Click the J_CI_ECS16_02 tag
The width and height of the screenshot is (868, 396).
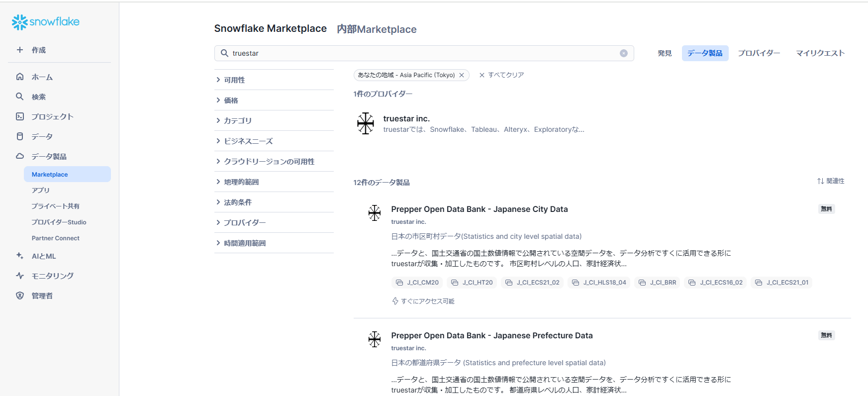(x=715, y=283)
